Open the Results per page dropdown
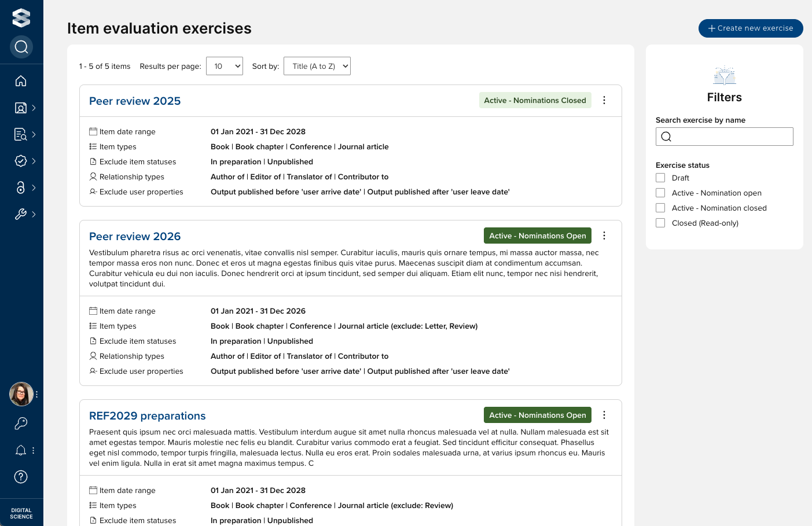This screenshot has height=526, width=812. (225, 66)
